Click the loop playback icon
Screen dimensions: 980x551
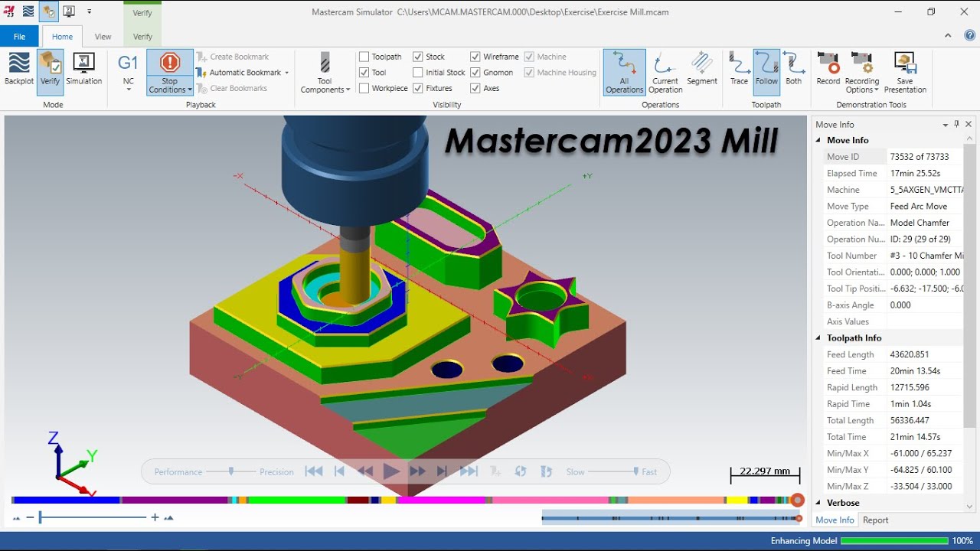[x=521, y=471]
